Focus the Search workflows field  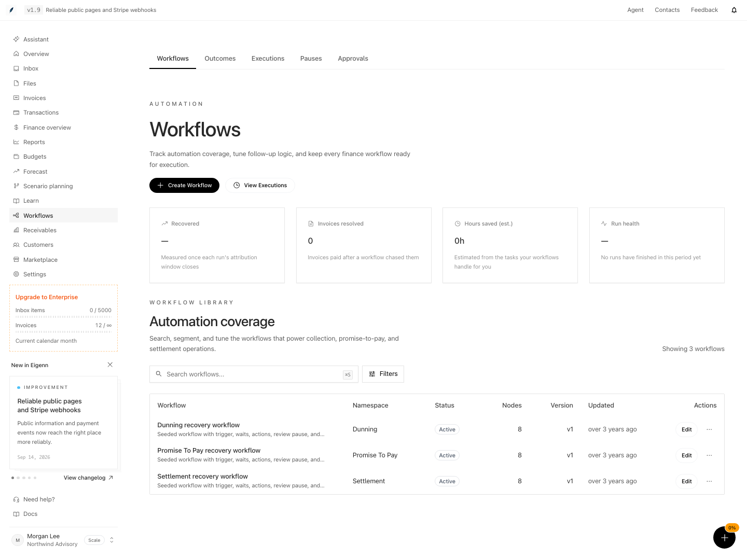pos(254,374)
